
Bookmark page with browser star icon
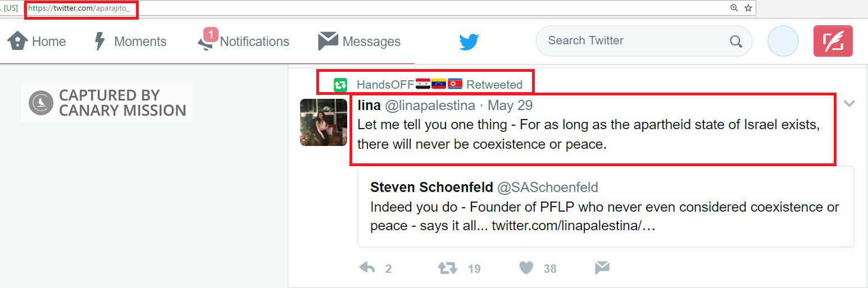point(748,8)
